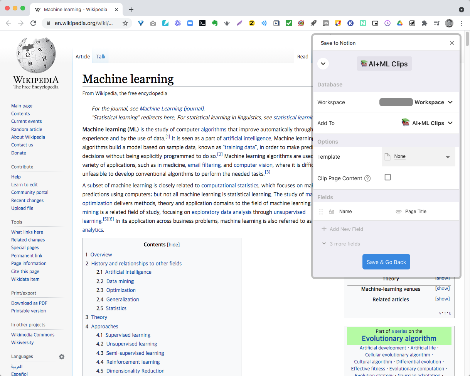470x376 pixels.
Task: Open the Cite this page link
Action: click(25, 271)
